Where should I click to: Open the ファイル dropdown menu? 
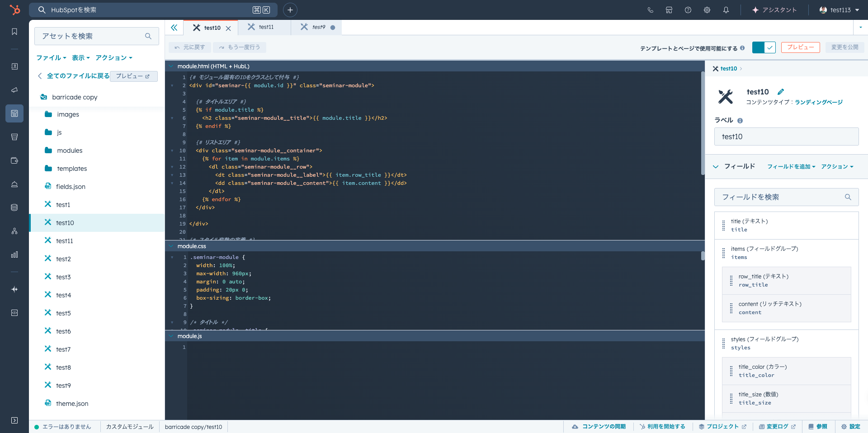point(51,58)
